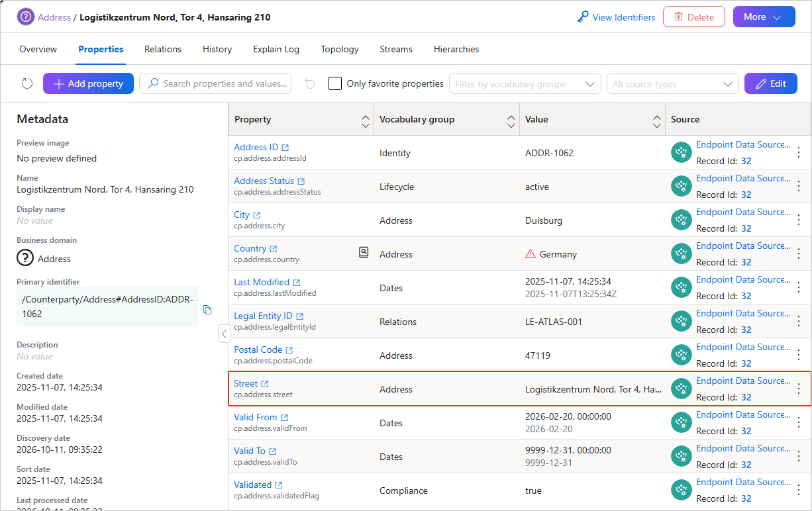Open the external link icon next to Postal Code
The width and height of the screenshot is (812, 511).
[x=289, y=350]
